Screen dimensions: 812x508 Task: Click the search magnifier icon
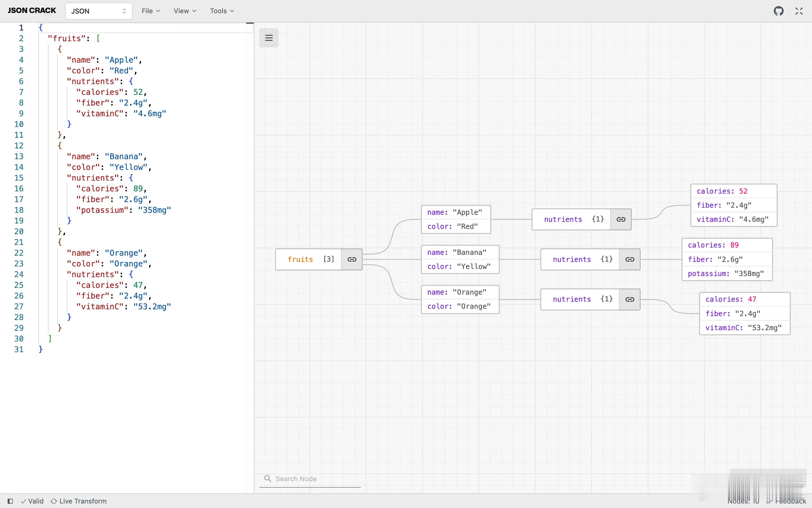[x=267, y=478]
